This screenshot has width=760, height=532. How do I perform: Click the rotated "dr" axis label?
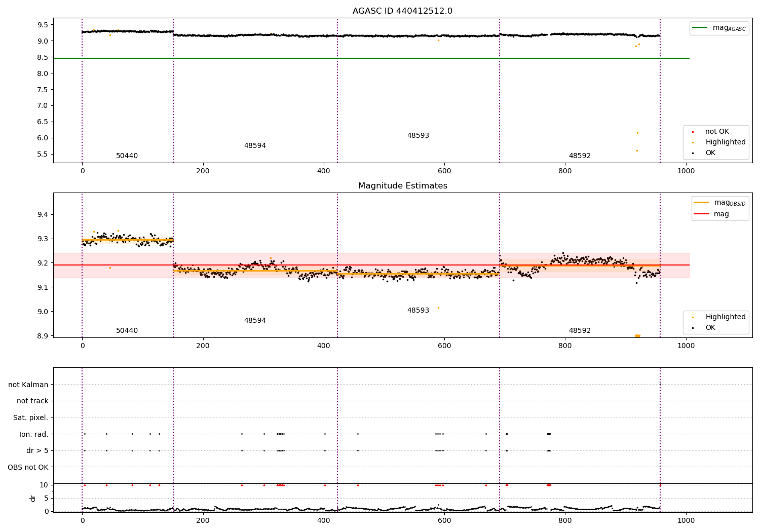[33, 498]
